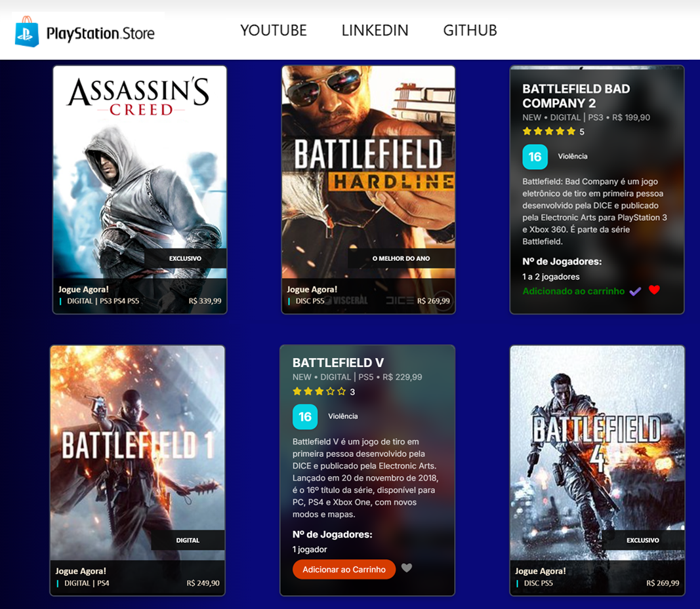Click the EXCLUSIVO badge on Assassin's Creed
The height and width of the screenshot is (609, 700).
coord(185,258)
